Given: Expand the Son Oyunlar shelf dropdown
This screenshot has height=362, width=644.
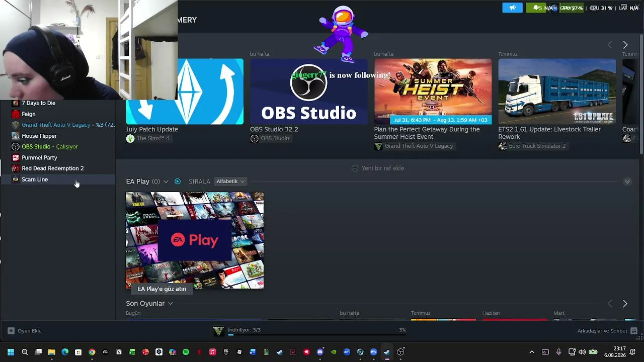Looking at the screenshot, I should click(171, 304).
